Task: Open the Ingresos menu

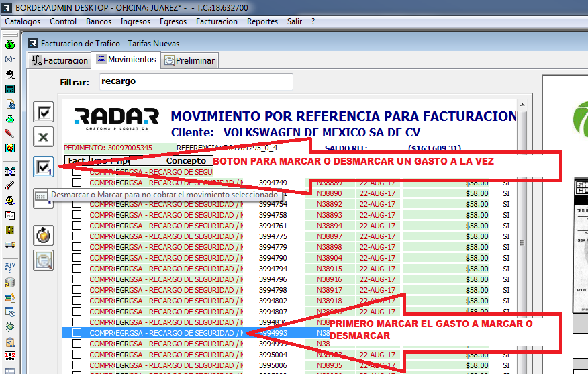Action: [136, 21]
